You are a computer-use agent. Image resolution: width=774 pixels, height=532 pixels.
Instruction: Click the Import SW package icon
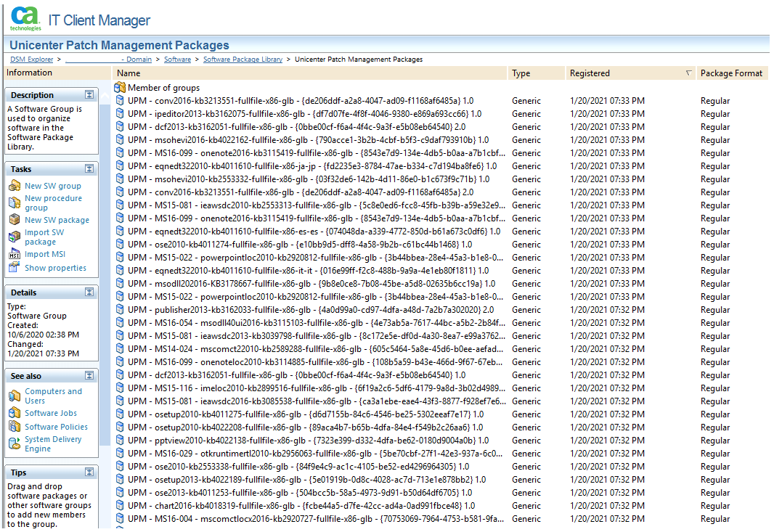pyautogui.click(x=15, y=237)
